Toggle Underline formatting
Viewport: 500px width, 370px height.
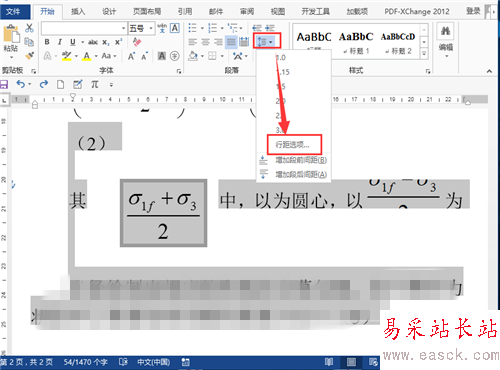coord(73,42)
